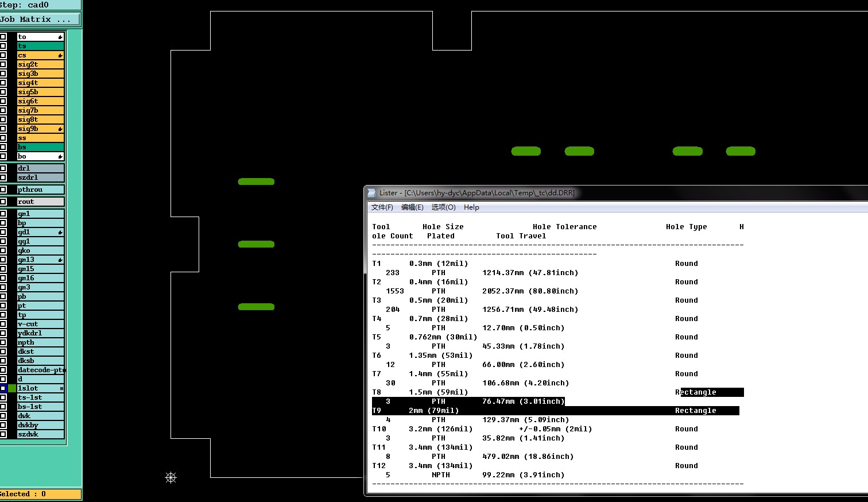Toggle the '1slot' layer checkbox
This screenshot has height=502, width=868.
3,388
